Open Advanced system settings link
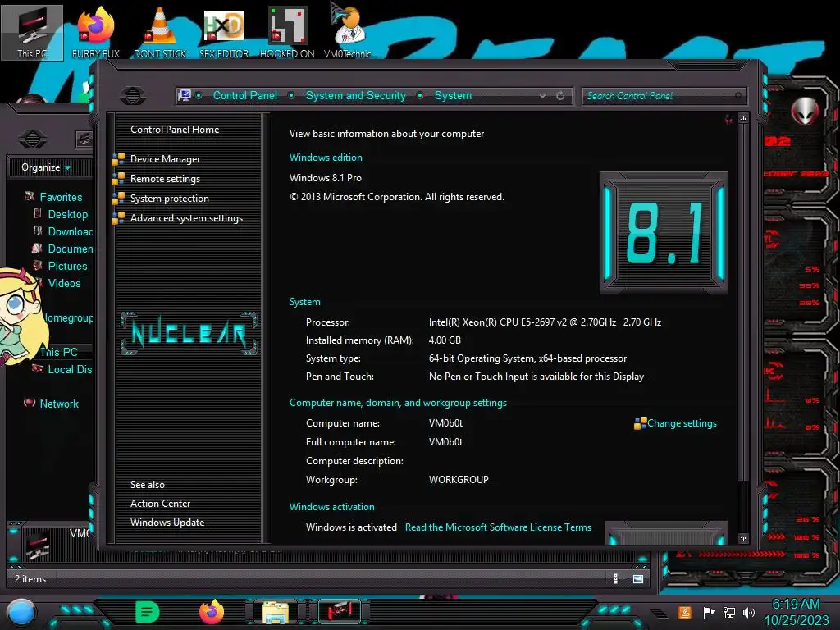 click(x=186, y=218)
